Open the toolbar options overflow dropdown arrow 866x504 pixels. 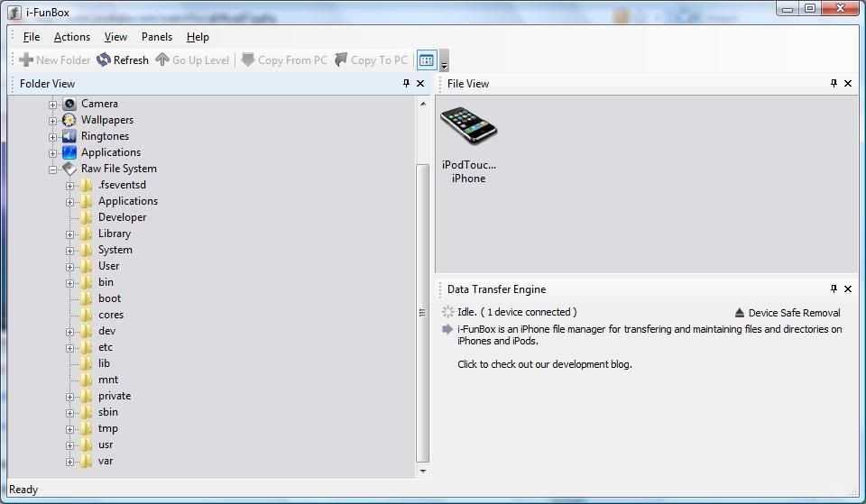[444, 60]
